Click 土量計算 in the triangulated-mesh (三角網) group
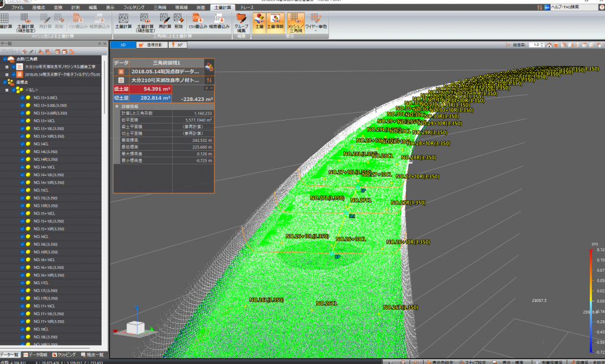Image resolution: width=605 pixels, height=364 pixels. pos(123,21)
